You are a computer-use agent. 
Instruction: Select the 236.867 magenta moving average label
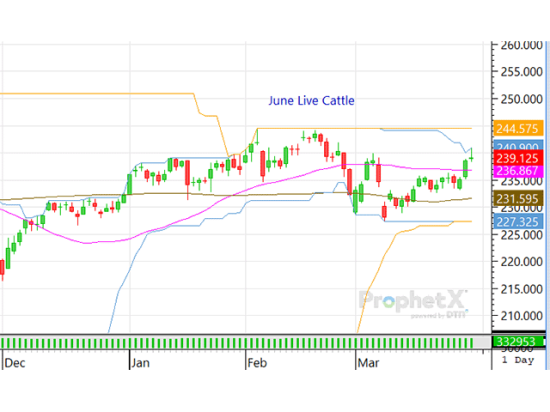click(x=518, y=171)
